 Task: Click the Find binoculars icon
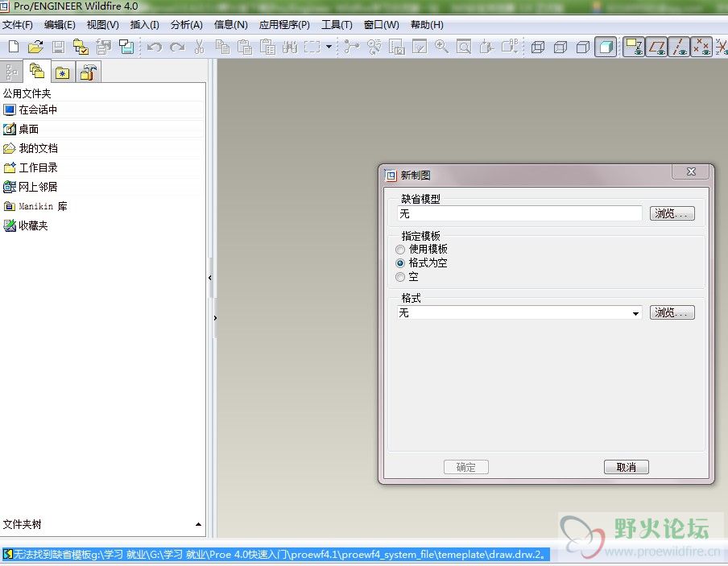tap(290, 47)
